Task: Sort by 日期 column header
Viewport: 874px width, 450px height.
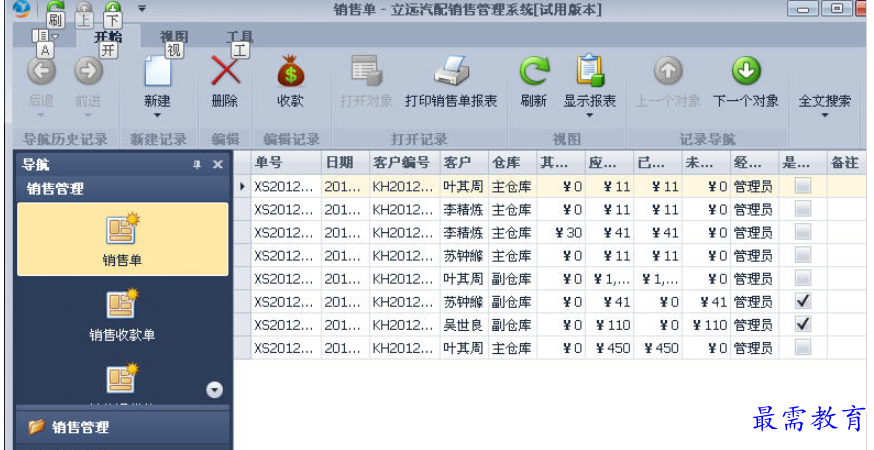Action: [x=345, y=162]
